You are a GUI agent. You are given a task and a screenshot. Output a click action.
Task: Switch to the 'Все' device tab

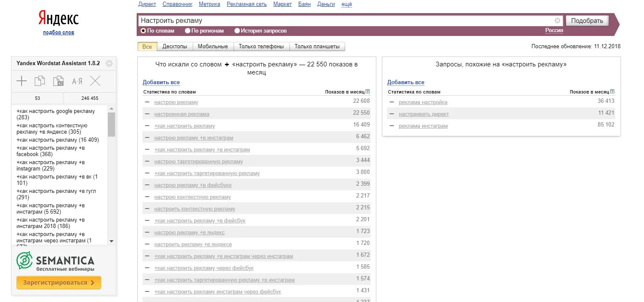(x=147, y=47)
